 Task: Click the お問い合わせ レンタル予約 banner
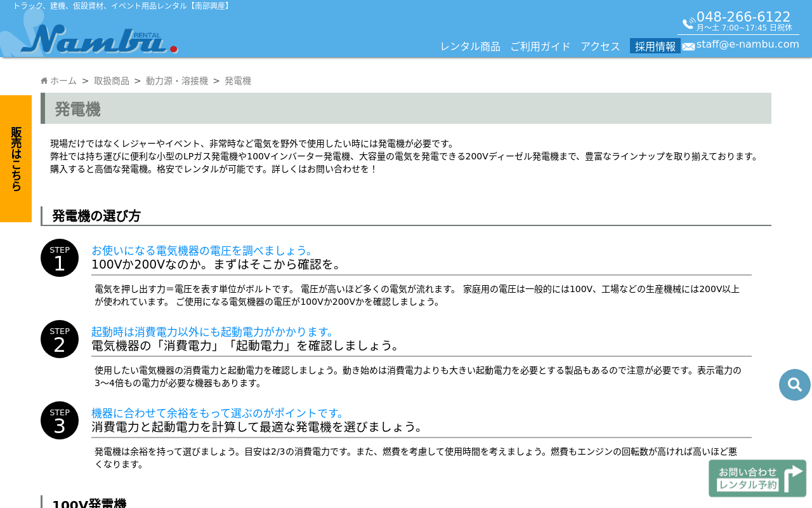[757, 478]
